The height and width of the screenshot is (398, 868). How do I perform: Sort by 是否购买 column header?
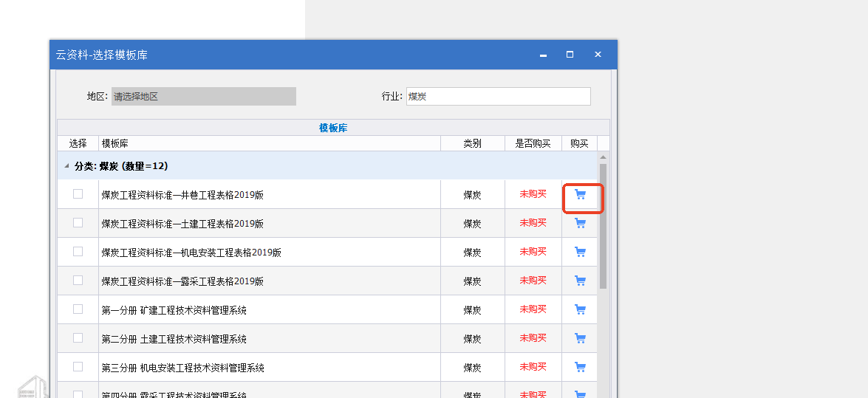533,143
